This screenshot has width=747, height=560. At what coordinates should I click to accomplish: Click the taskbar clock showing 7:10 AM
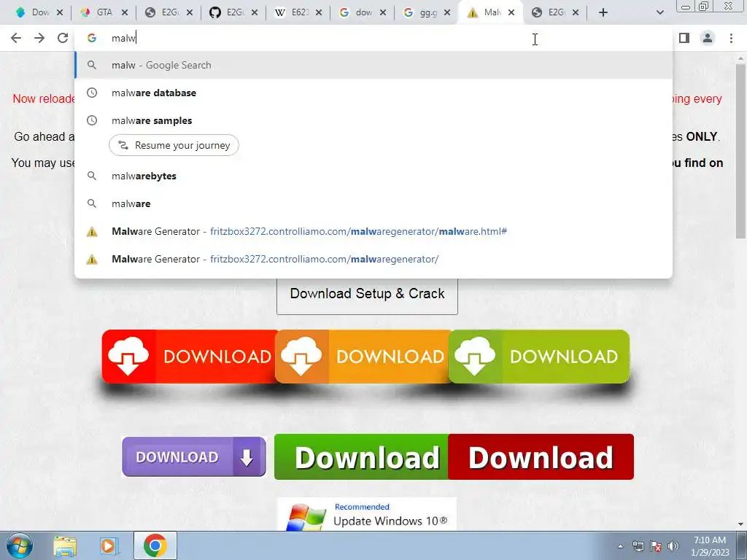point(710,546)
